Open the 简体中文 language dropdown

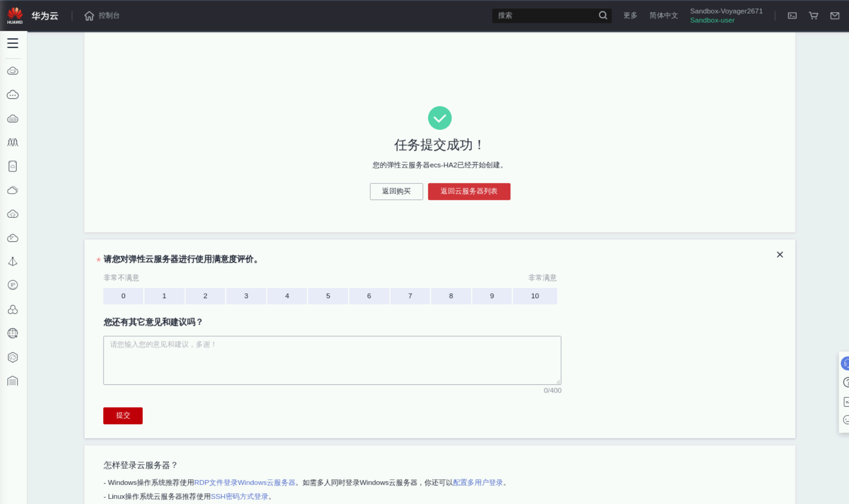tap(664, 16)
